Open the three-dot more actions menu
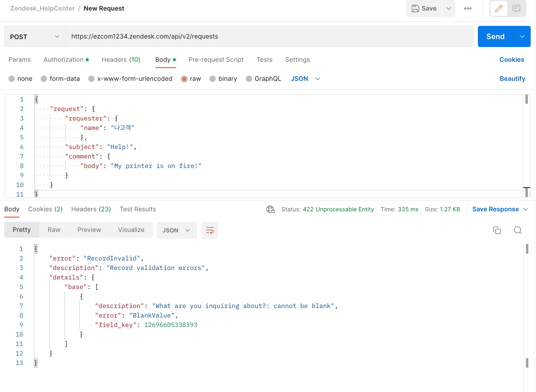Image resolution: width=536 pixels, height=392 pixels. (468, 8)
